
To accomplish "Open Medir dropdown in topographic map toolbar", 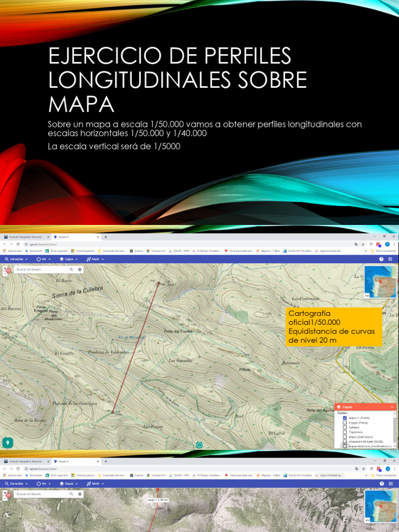I will (95, 259).
